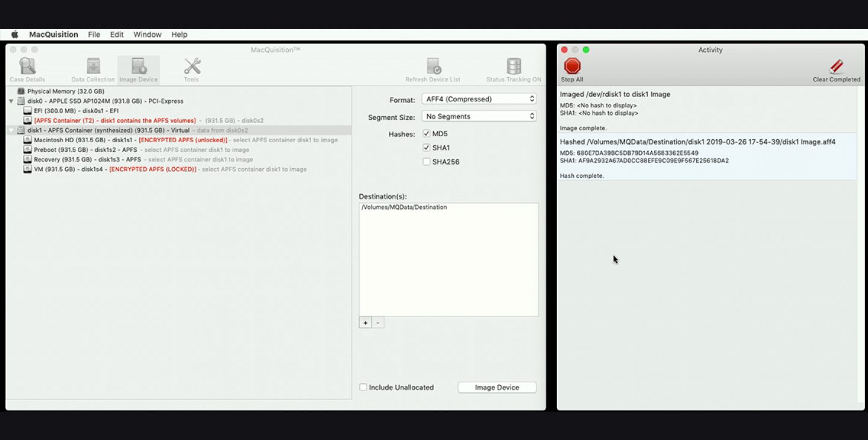
Task: Open the File menu
Action: 94,34
